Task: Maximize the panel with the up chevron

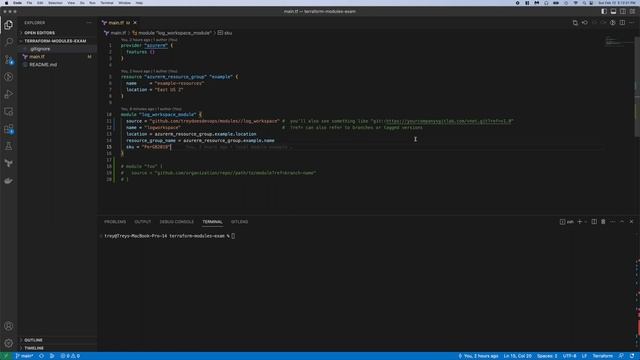Action: [x=622, y=222]
